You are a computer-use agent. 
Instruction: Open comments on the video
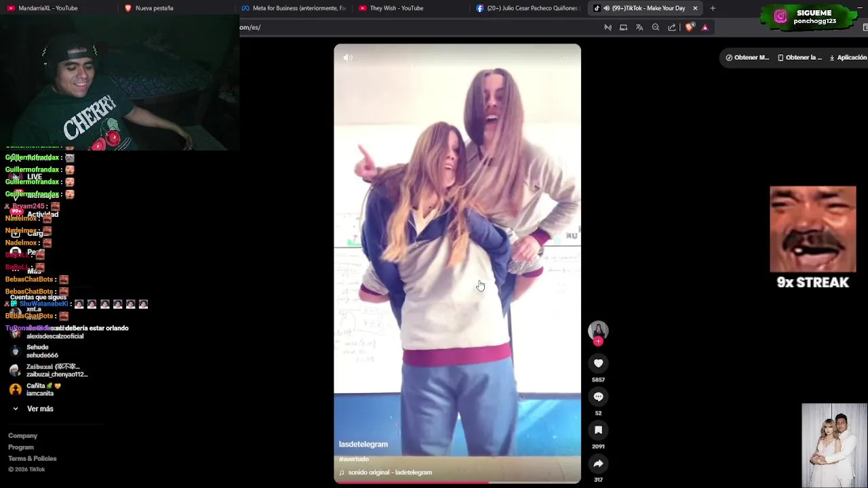tap(598, 396)
